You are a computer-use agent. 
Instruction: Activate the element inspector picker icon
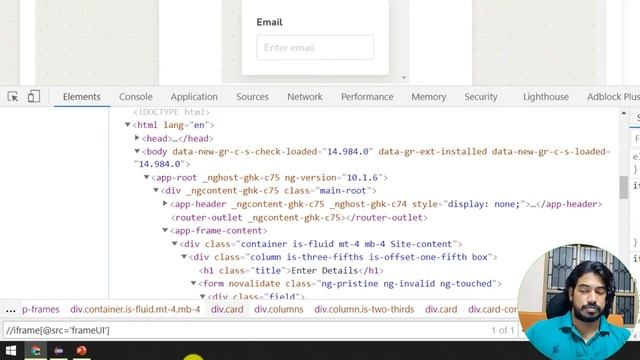(x=13, y=97)
